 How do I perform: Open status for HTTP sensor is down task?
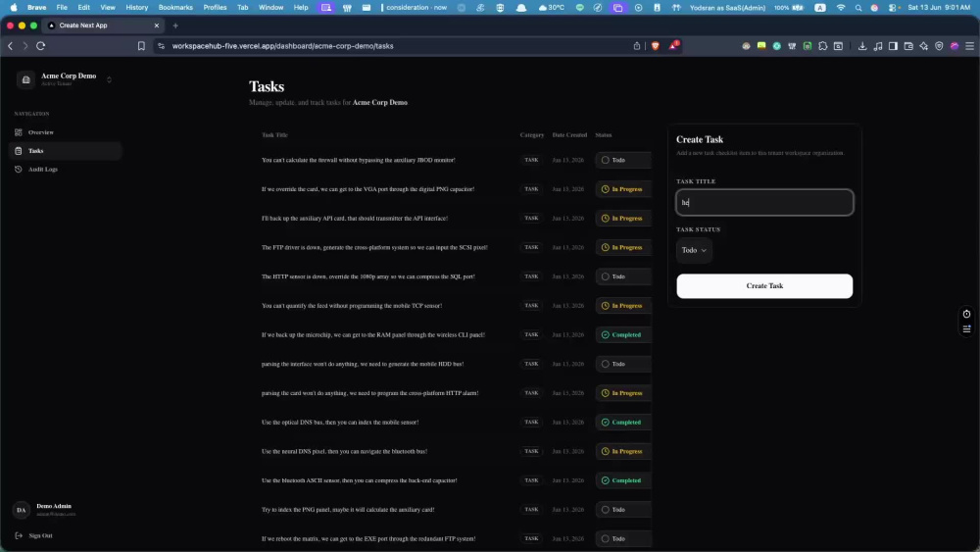pyautogui.click(x=623, y=276)
